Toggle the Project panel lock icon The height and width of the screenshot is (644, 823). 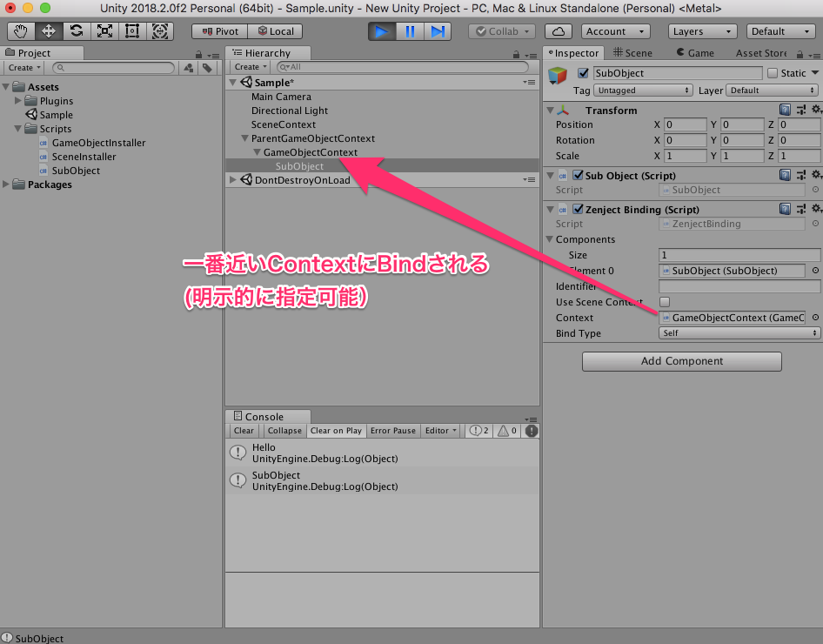point(199,55)
